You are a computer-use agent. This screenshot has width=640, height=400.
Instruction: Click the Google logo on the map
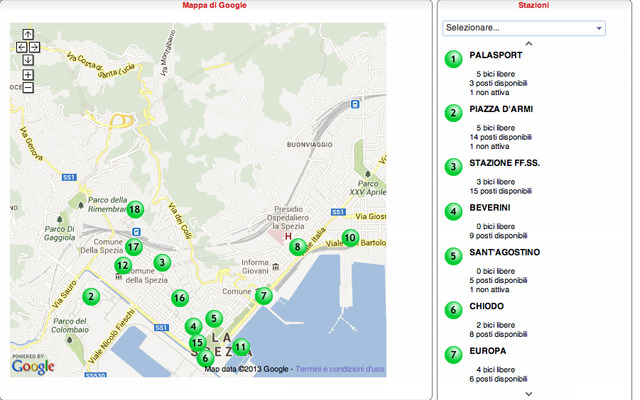coord(33,366)
